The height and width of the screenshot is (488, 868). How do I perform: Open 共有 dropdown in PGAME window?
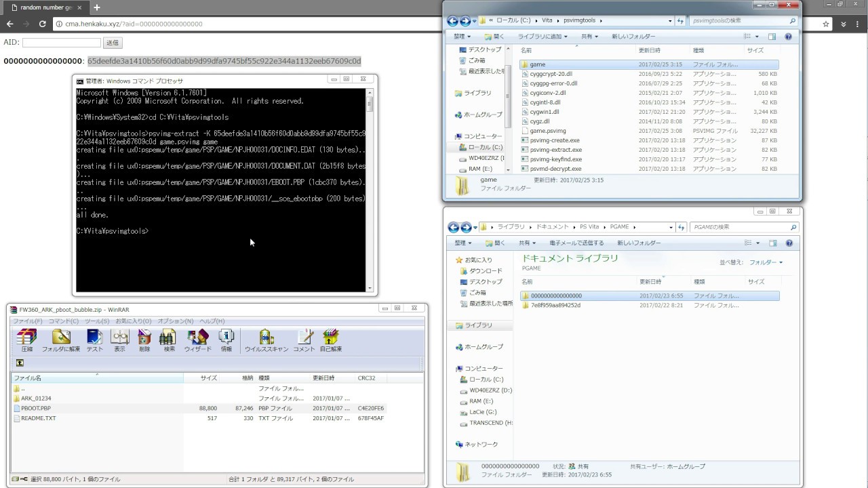point(526,243)
